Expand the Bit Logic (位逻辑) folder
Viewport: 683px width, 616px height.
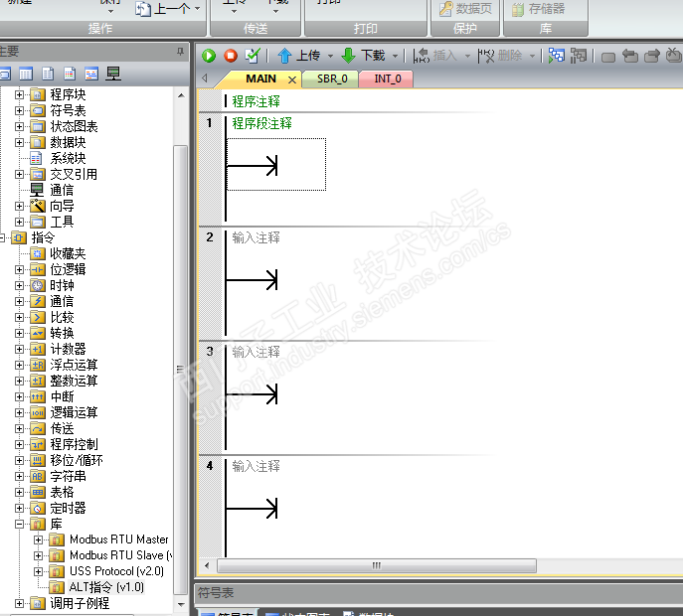click(19, 269)
